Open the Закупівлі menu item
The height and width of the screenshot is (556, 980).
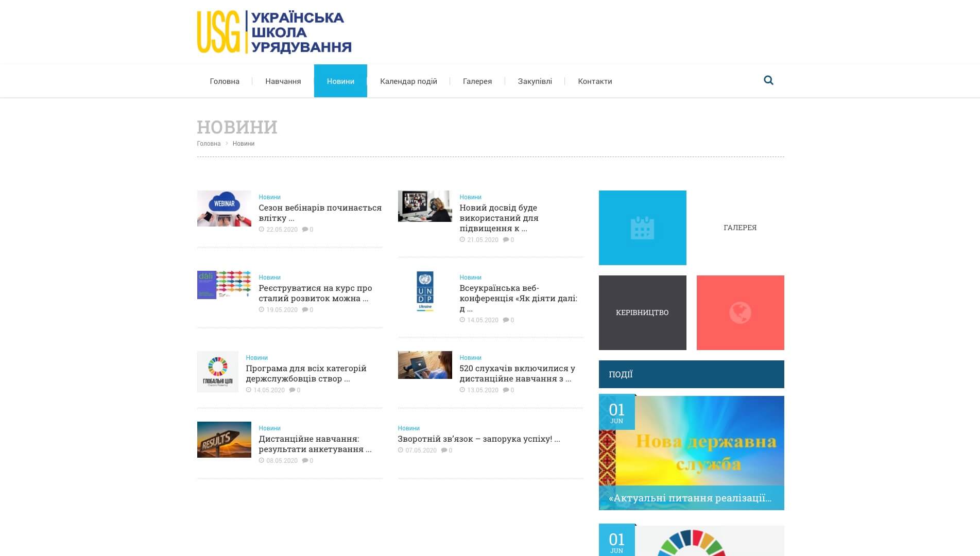535,81
